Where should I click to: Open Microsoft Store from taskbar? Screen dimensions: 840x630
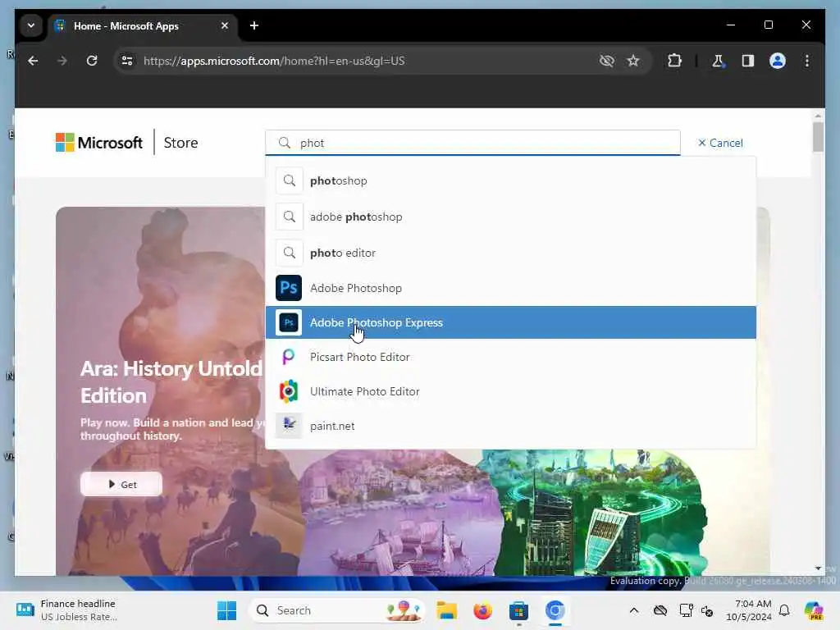518,610
